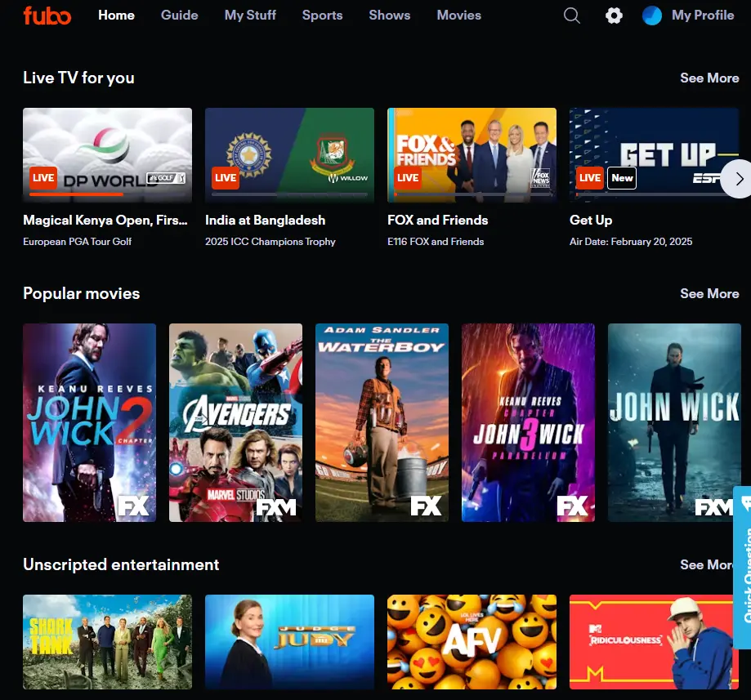Click Golf channel logo on Kenya Open card
751x700 pixels.
(x=166, y=177)
